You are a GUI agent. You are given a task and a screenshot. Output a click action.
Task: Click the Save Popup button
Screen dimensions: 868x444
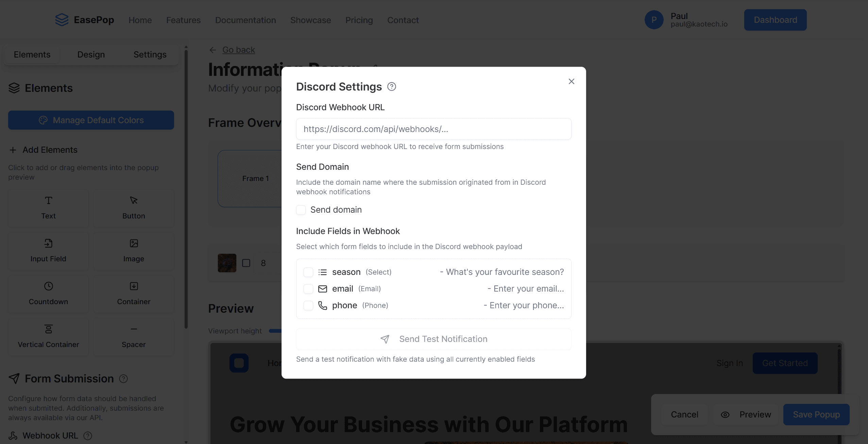[x=816, y=414]
